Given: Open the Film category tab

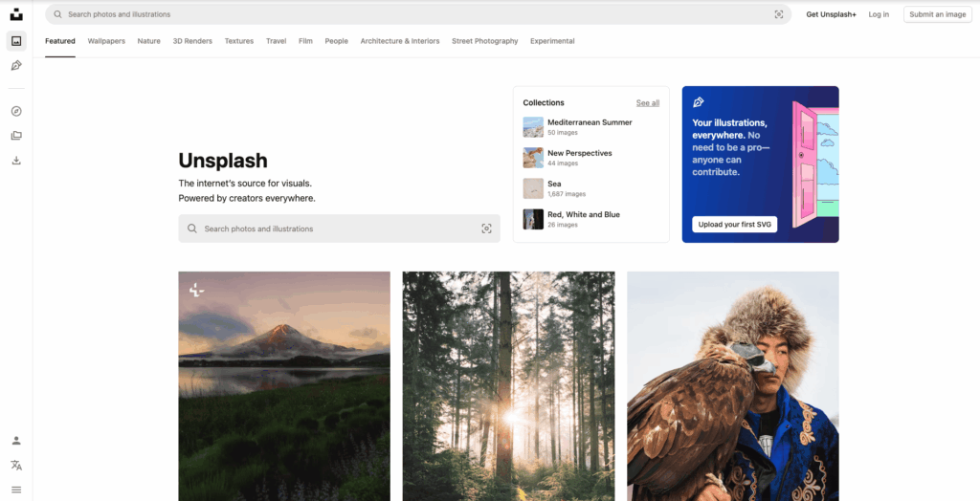Looking at the screenshot, I should tap(305, 41).
